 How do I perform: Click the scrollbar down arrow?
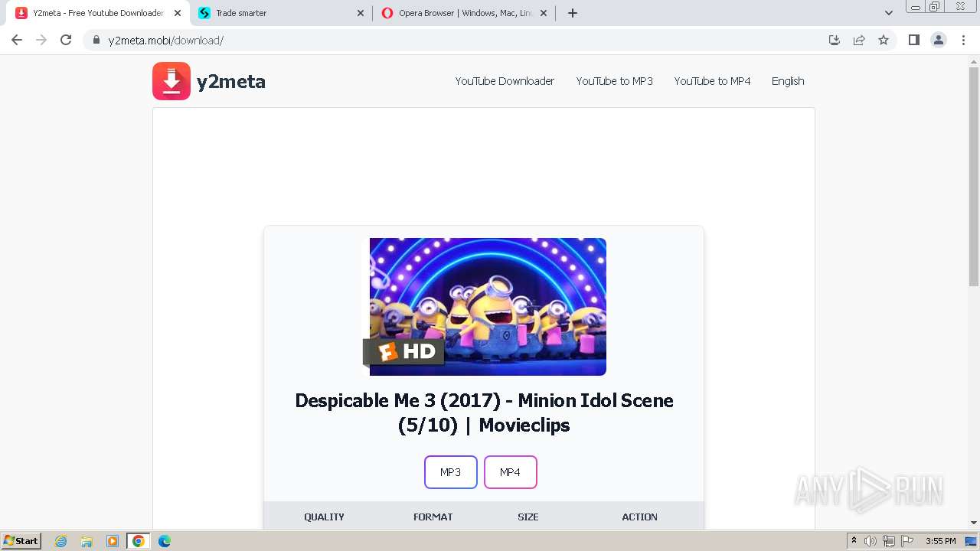tap(974, 523)
